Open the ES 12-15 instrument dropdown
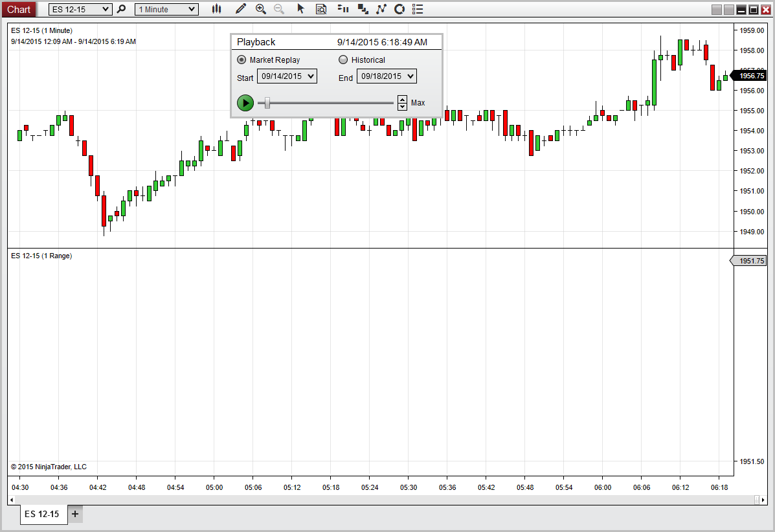Viewport: 775px width, 532px height. click(80, 10)
